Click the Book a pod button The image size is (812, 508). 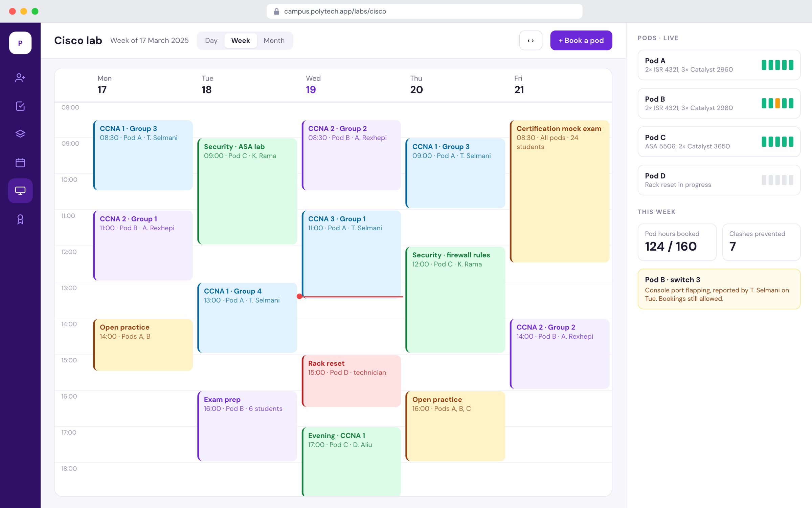[581, 40]
